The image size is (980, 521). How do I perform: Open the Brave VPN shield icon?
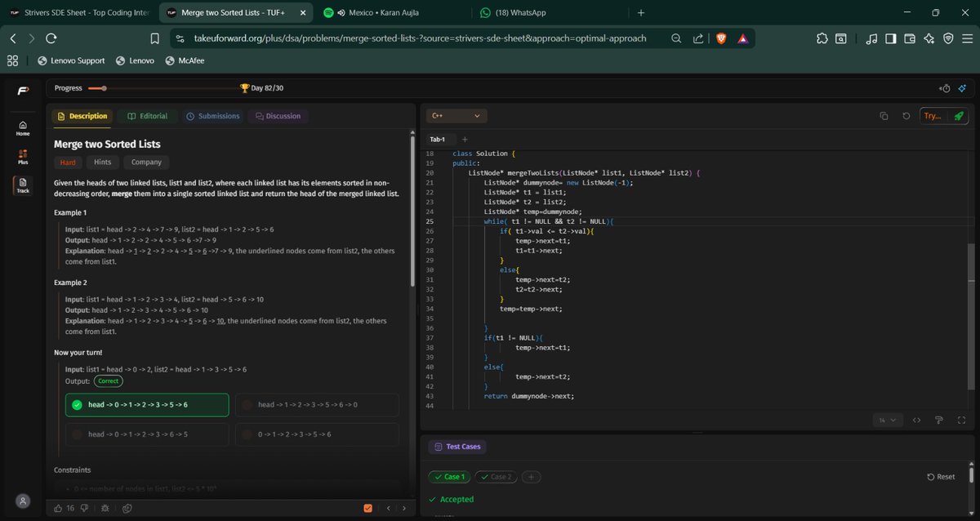[947, 38]
